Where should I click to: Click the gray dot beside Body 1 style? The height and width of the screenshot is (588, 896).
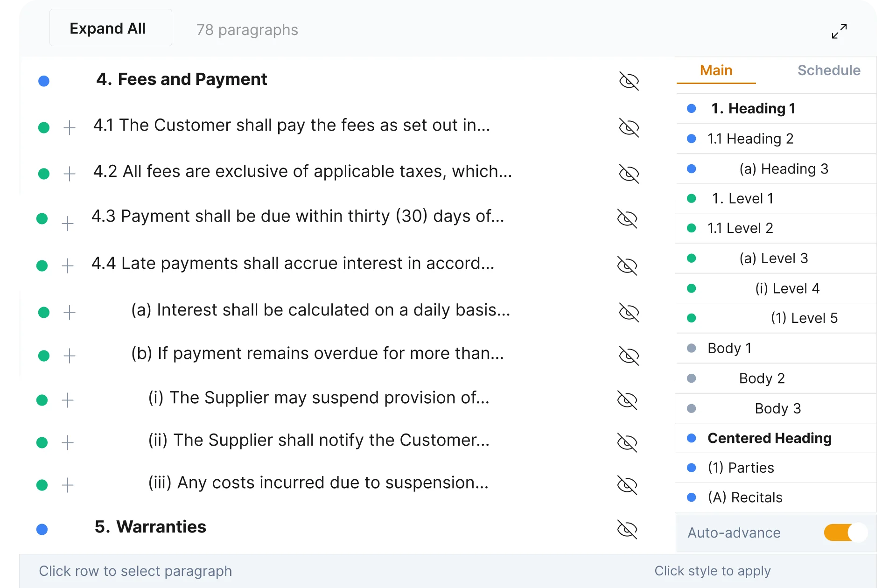pos(692,348)
